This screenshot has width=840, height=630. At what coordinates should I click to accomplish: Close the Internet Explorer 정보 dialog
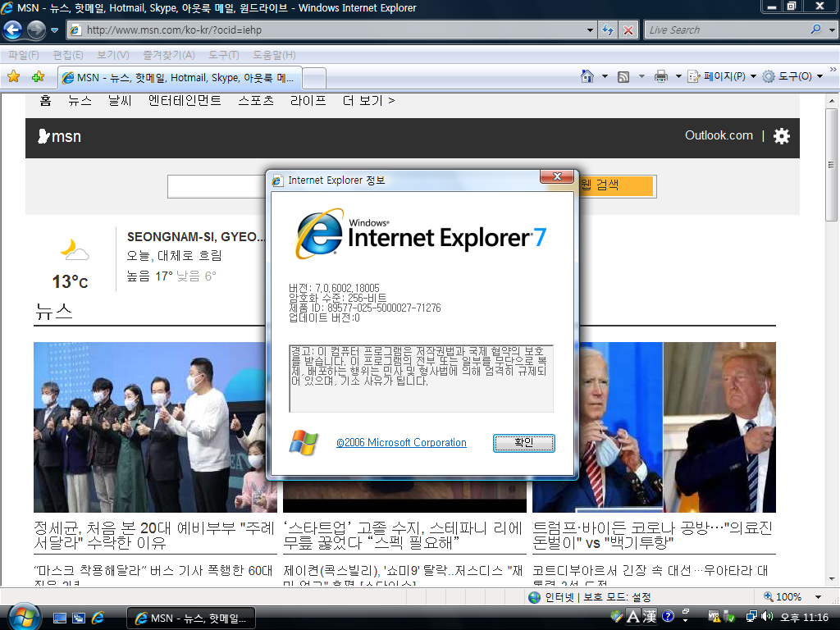click(x=557, y=176)
